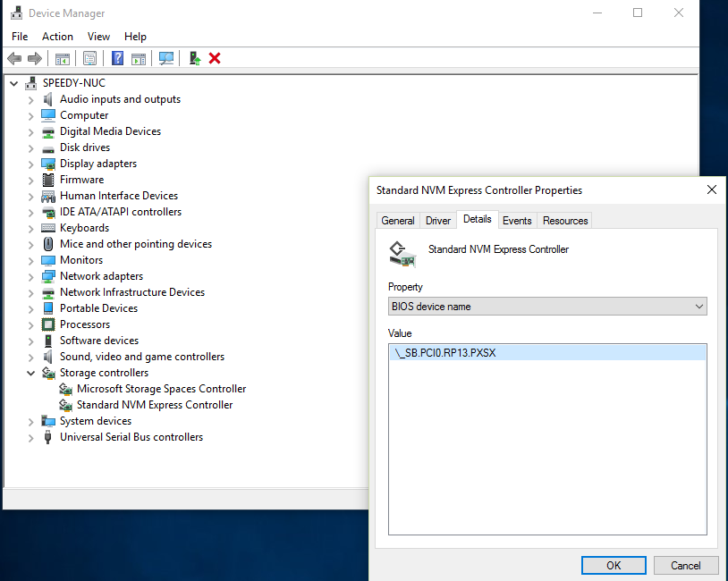Image resolution: width=728 pixels, height=581 pixels.
Task: Expand the Monitors node
Action: tap(30, 261)
